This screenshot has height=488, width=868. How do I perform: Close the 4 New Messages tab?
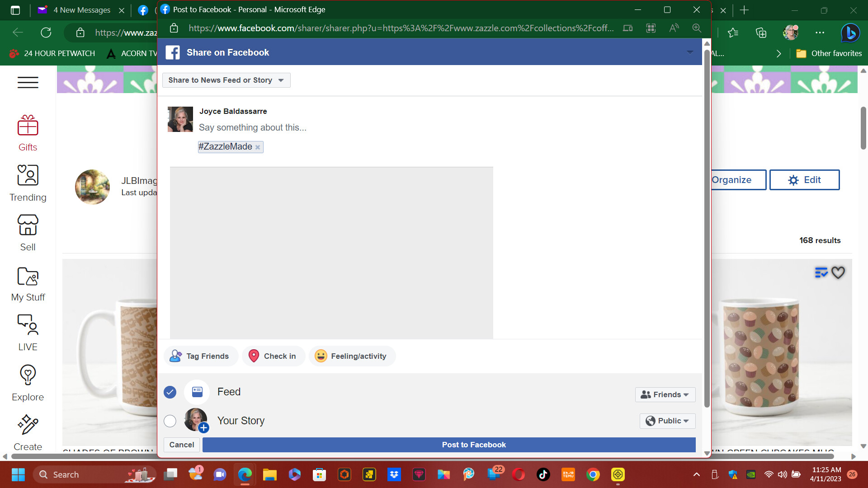click(121, 10)
